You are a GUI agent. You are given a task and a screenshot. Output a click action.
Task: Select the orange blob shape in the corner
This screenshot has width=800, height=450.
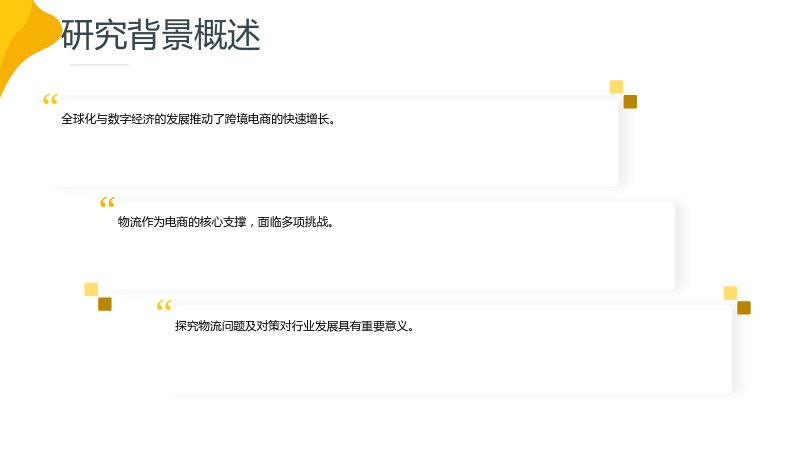coord(32,46)
